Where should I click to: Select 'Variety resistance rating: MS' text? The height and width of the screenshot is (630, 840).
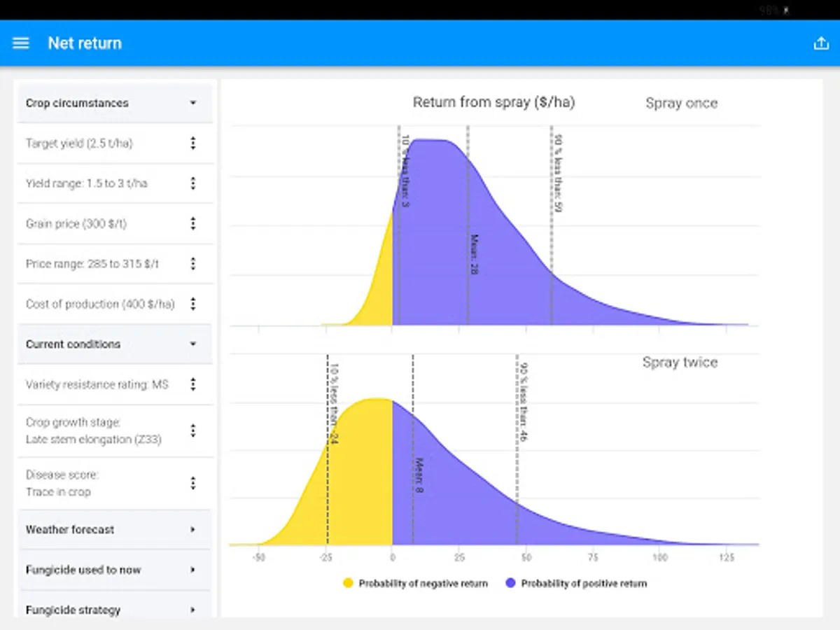(x=97, y=384)
